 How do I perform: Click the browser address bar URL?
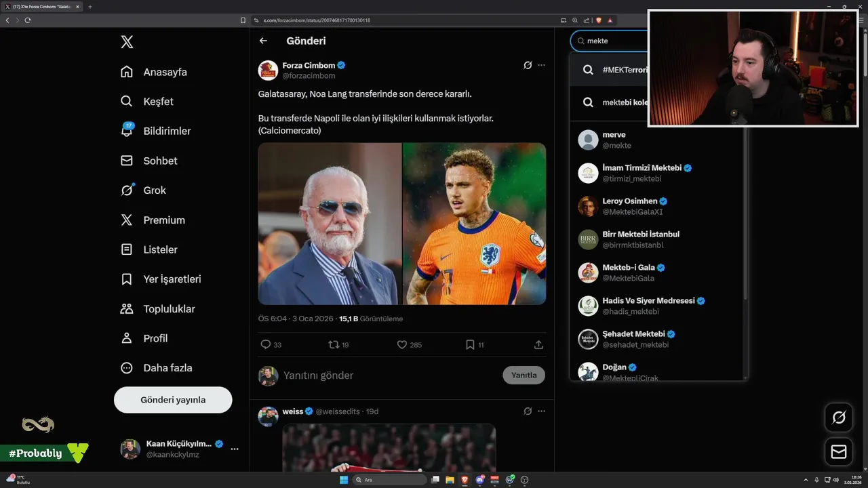tap(317, 20)
